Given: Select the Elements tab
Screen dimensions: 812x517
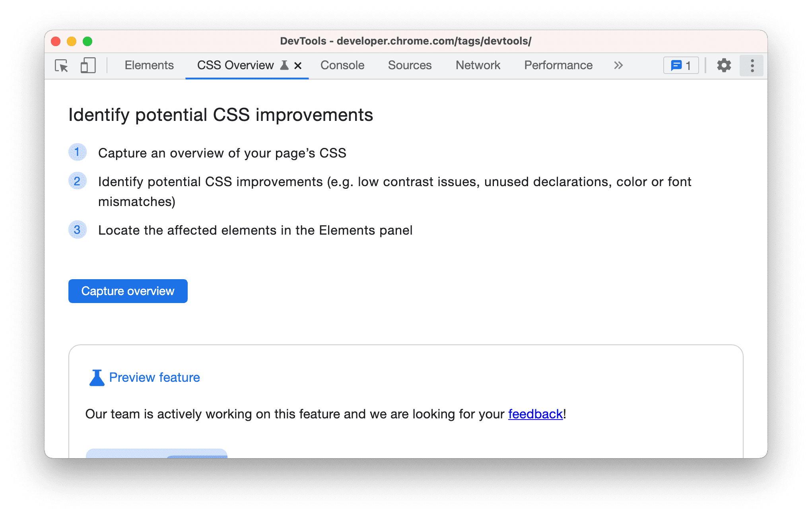Looking at the screenshot, I should 149,65.
